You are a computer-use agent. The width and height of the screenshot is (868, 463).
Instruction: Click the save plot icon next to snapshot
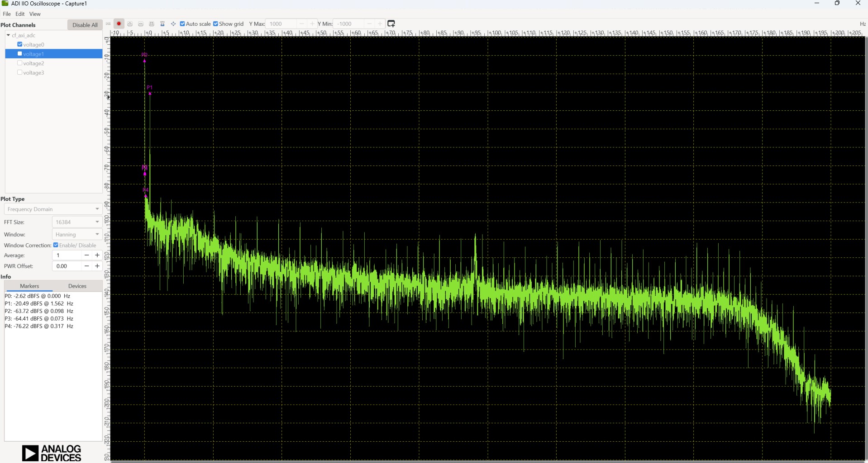141,24
